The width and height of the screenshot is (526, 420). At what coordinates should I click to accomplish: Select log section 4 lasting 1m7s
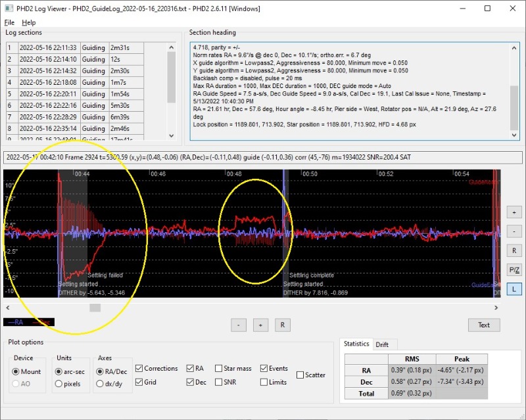pyautogui.click(x=75, y=83)
